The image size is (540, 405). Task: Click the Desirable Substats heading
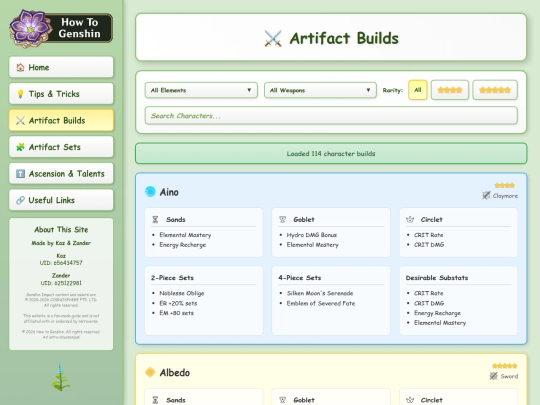pyautogui.click(x=437, y=278)
